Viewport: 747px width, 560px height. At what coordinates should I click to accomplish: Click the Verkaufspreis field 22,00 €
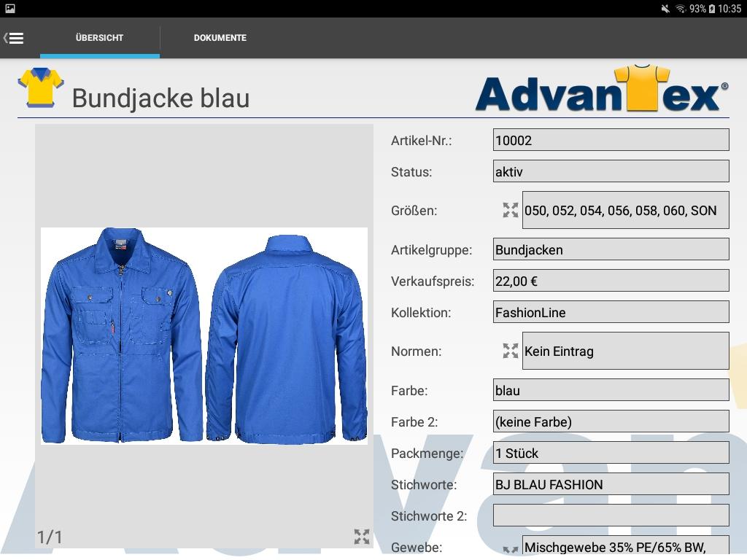(x=611, y=281)
